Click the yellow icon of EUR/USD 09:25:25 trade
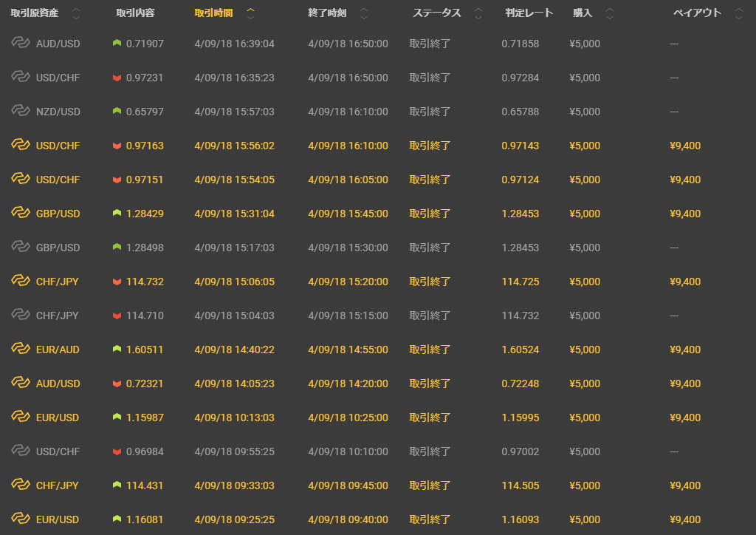Image resolution: width=756 pixels, height=535 pixels. (x=21, y=519)
